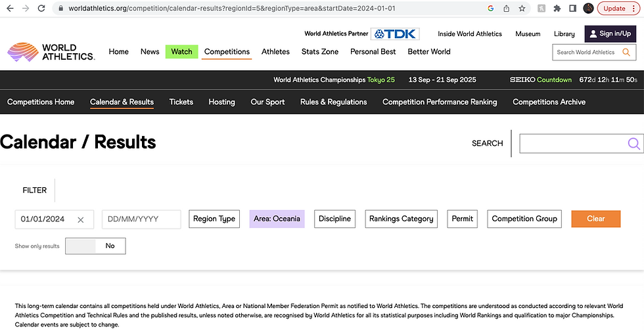Viewport: 644px width, 331px height.
Task: Open the Discipline filter dropdown
Action: (334, 219)
